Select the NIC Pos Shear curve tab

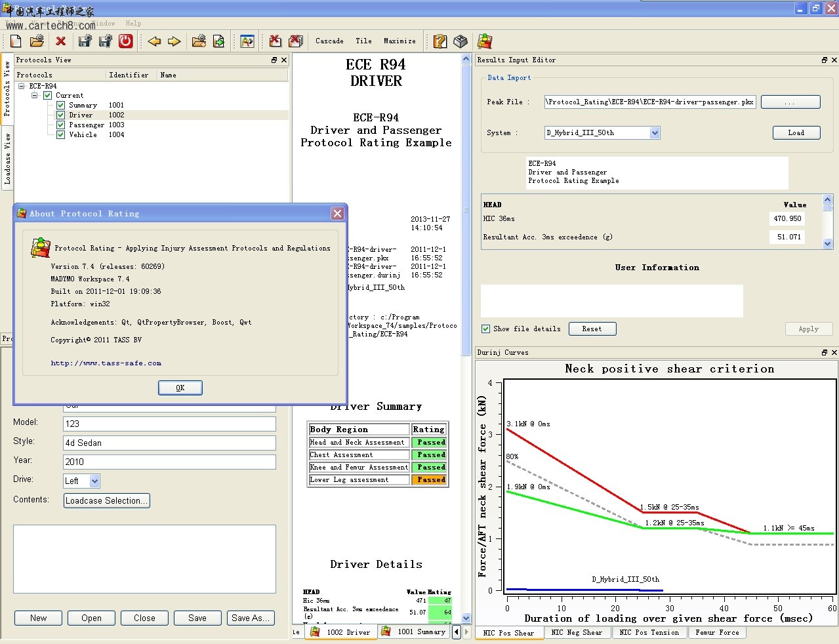click(x=508, y=633)
